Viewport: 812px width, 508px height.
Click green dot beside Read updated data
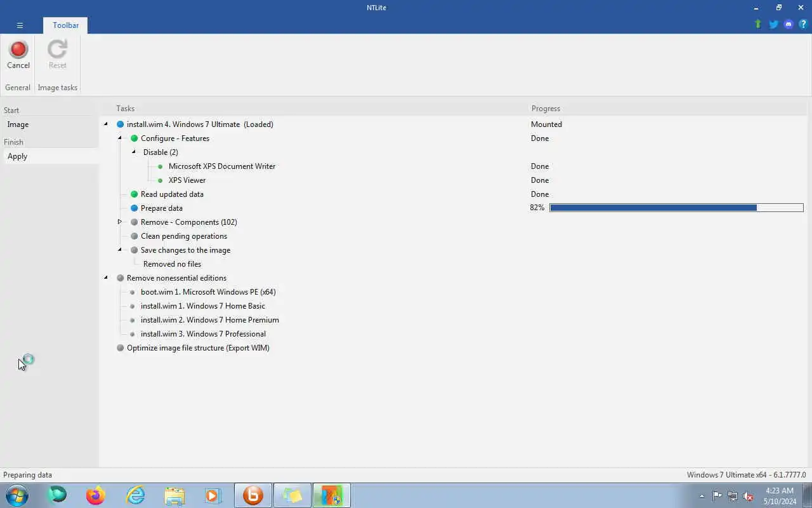pyautogui.click(x=134, y=194)
